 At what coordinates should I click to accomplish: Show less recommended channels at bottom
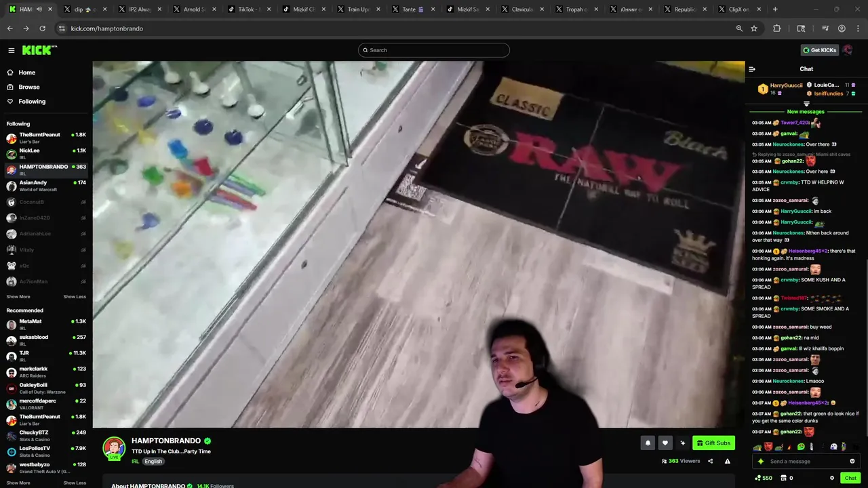[x=75, y=483]
